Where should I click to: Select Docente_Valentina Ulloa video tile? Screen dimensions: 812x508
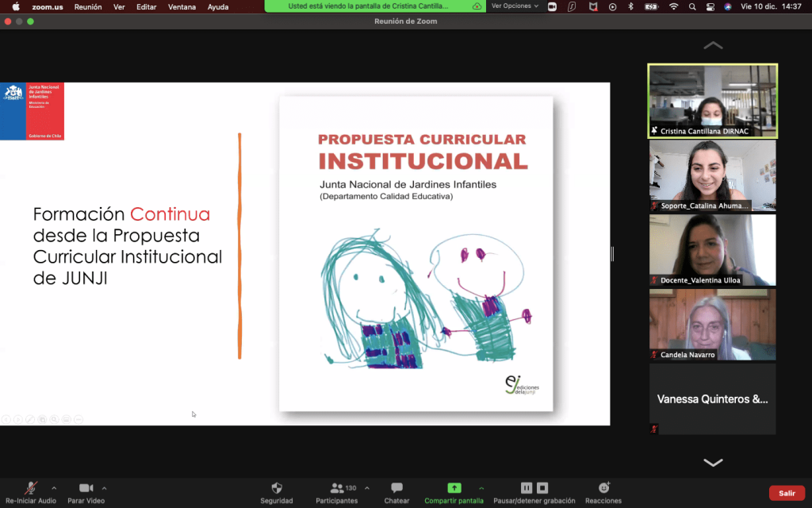point(713,250)
